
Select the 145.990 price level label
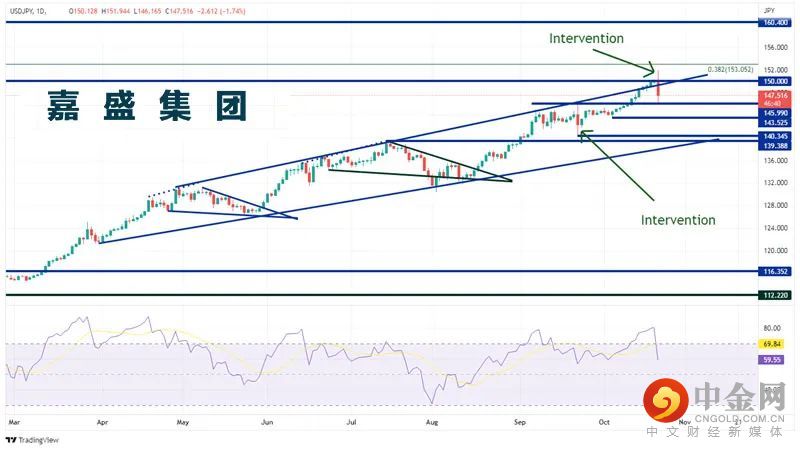775,113
